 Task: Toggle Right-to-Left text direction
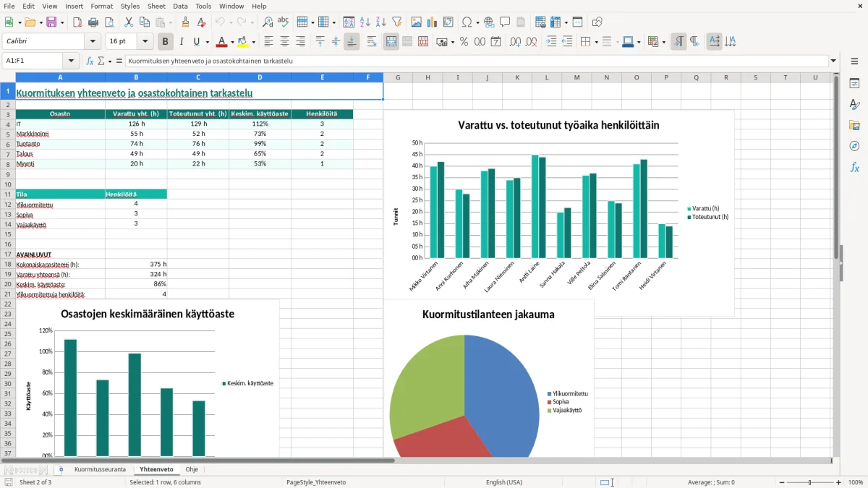tap(694, 42)
